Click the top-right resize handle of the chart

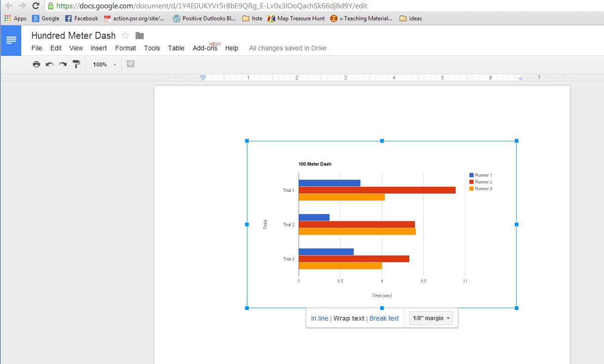pos(517,141)
